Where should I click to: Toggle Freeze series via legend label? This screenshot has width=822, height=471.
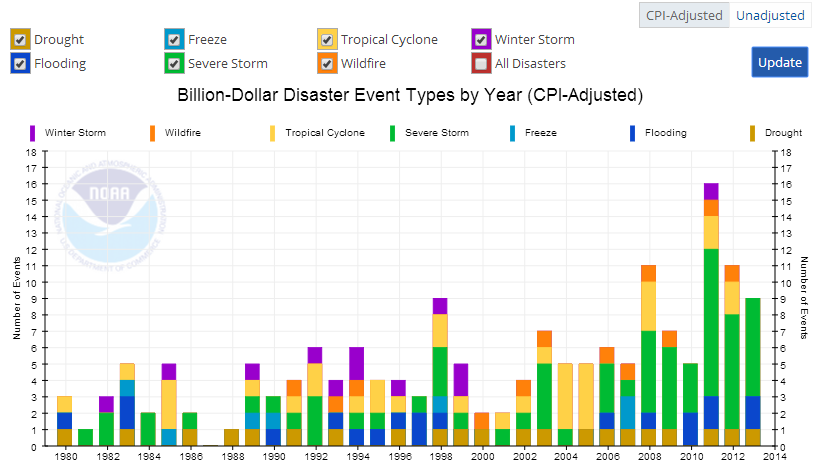coord(541,133)
